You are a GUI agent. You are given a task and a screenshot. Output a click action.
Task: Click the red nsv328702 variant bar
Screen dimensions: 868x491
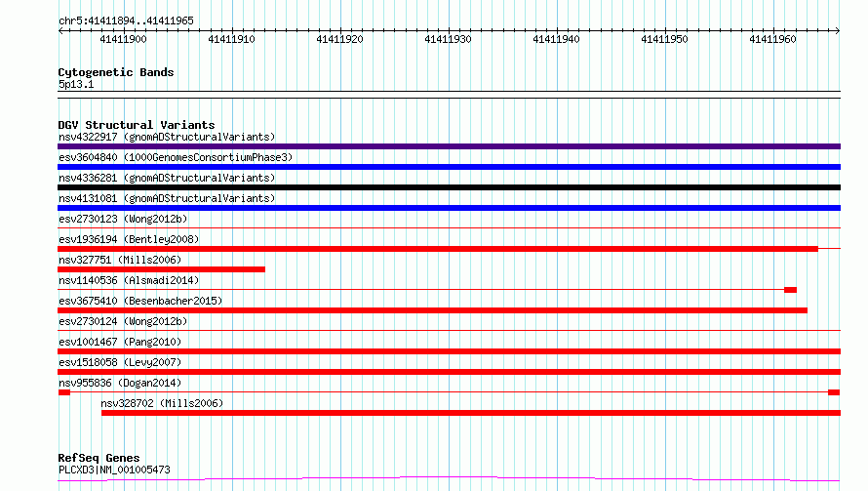tap(471, 413)
